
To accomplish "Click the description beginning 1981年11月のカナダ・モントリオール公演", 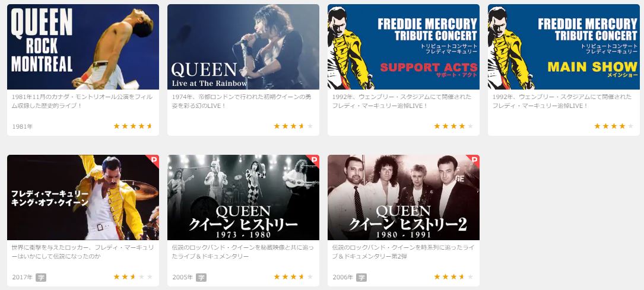I will (x=82, y=101).
